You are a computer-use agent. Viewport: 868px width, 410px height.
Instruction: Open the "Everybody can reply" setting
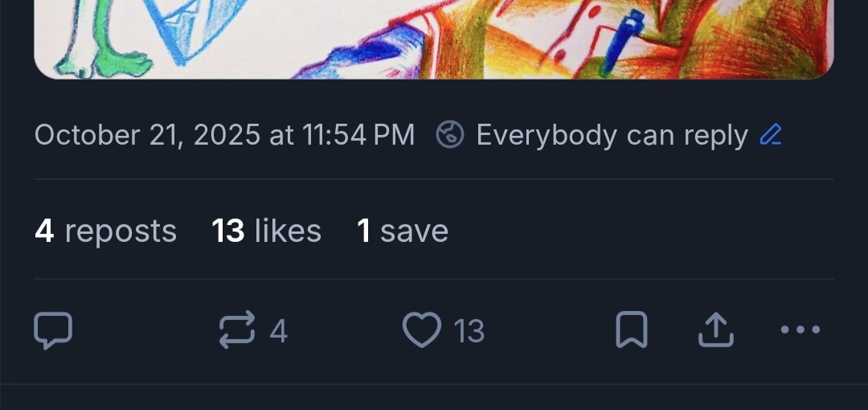pos(611,135)
